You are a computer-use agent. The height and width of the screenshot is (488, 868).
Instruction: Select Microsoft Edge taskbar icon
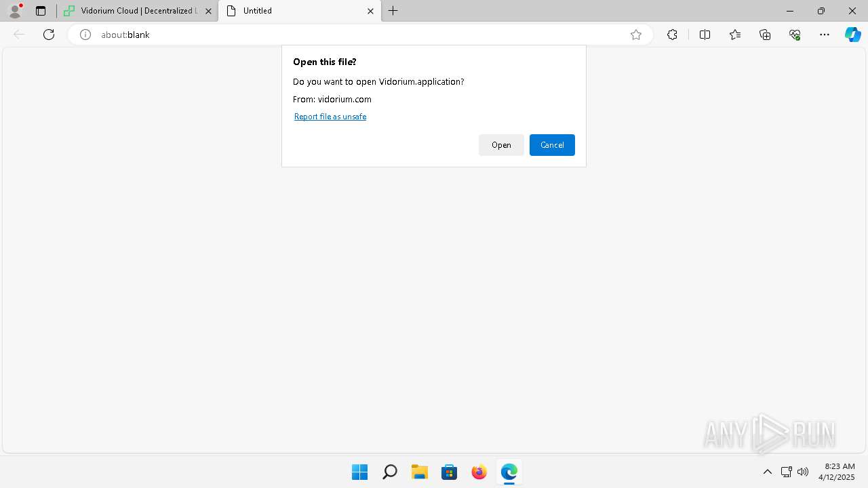pos(509,472)
